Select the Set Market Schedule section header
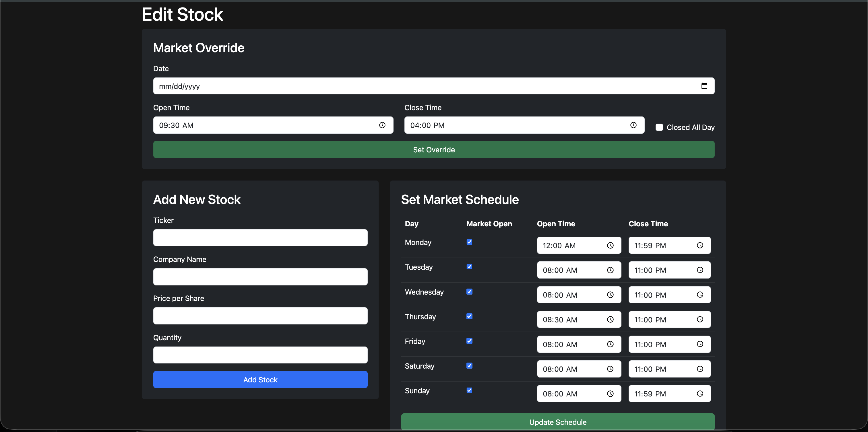The width and height of the screenshot is (868, 432). (x=460, y=199)
